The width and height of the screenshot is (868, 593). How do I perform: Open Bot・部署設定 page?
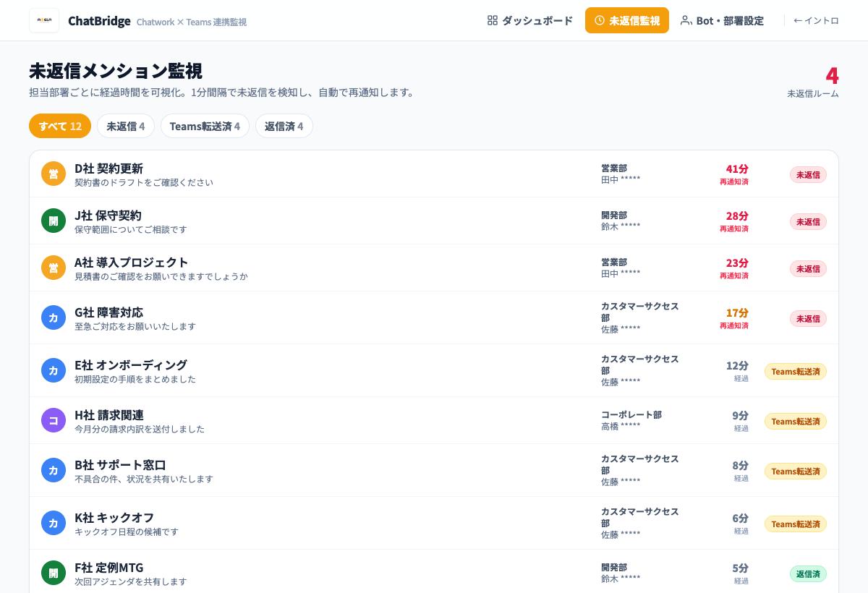pyautogui.click(x=722, y=20)
